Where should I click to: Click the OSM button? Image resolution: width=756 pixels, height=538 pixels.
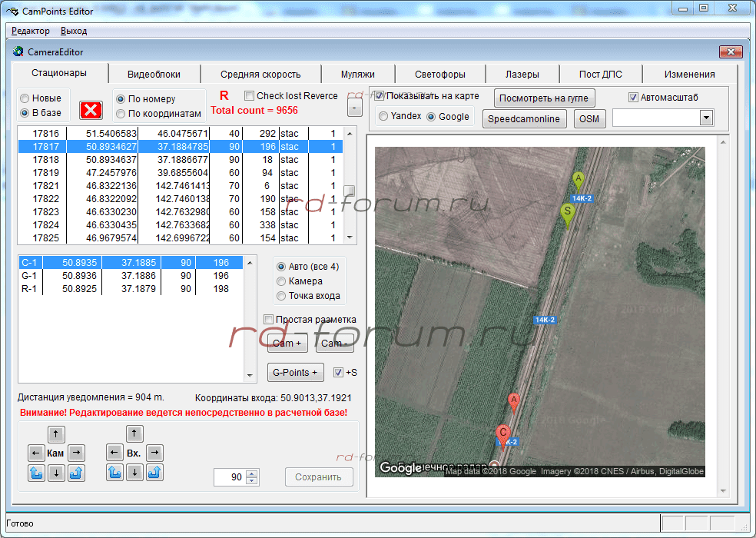coord(589,118)
